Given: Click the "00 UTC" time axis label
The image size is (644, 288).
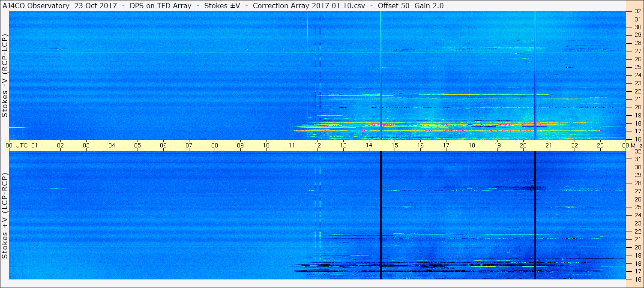Looking at the screenshot, I should tap(16, 145).
